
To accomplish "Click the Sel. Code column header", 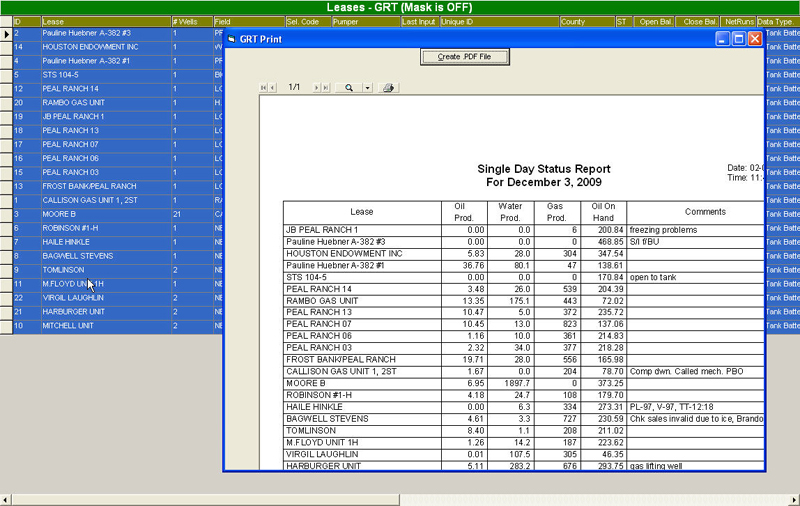I will click(x=308, y=21).
